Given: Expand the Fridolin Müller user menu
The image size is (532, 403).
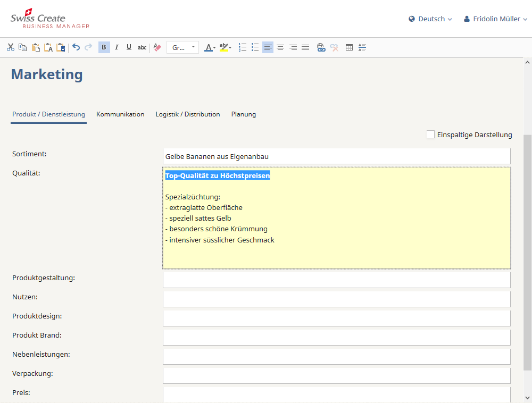Looking at the screenshot, I should pyautogui.click(x=495, y=19).
